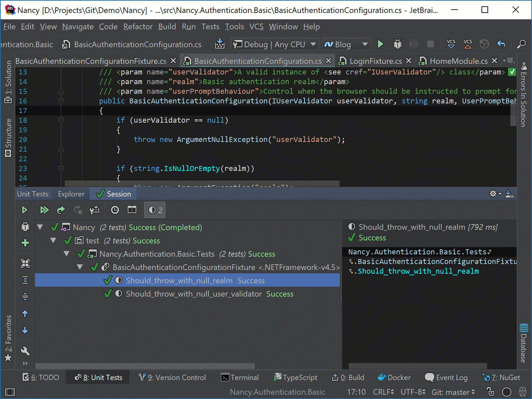Collapse the BasicAuthenticationConfigurationFixture node
Screen dimensions: 532x399
80,267
